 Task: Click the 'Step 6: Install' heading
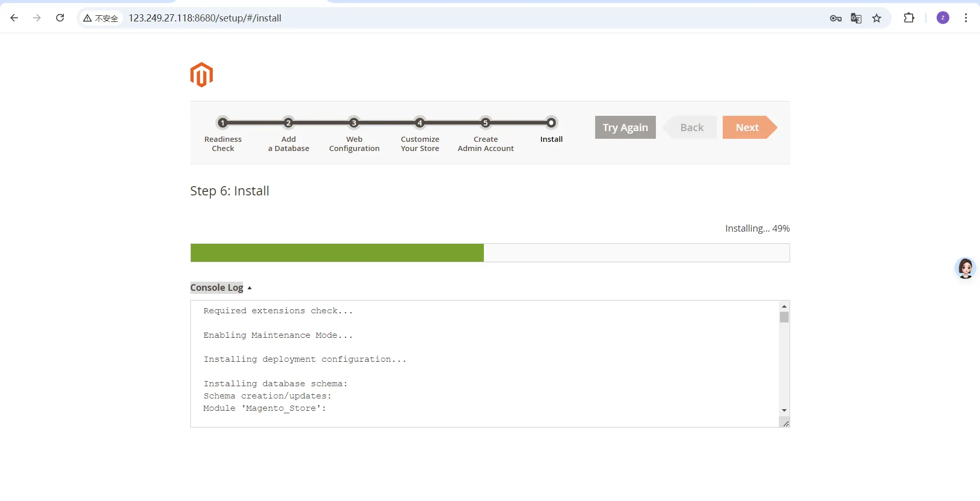[x=230, y=191]
